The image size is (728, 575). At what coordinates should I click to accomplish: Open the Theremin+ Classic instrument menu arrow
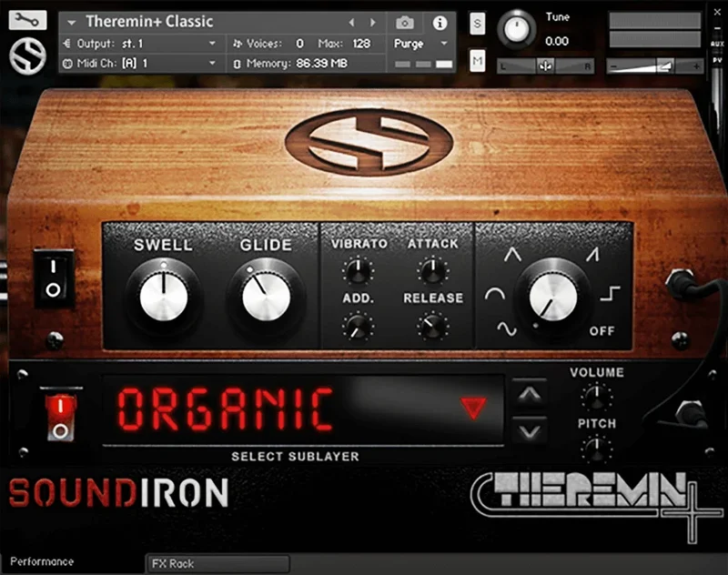pos(71,22)
